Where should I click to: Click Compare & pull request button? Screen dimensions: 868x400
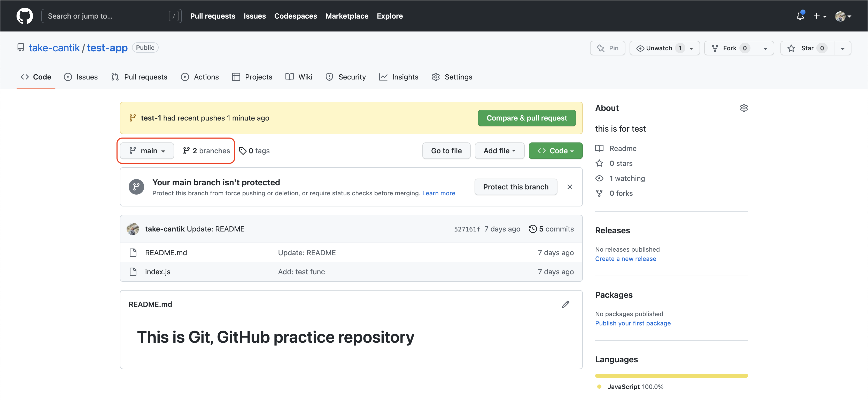coord(526,118)
